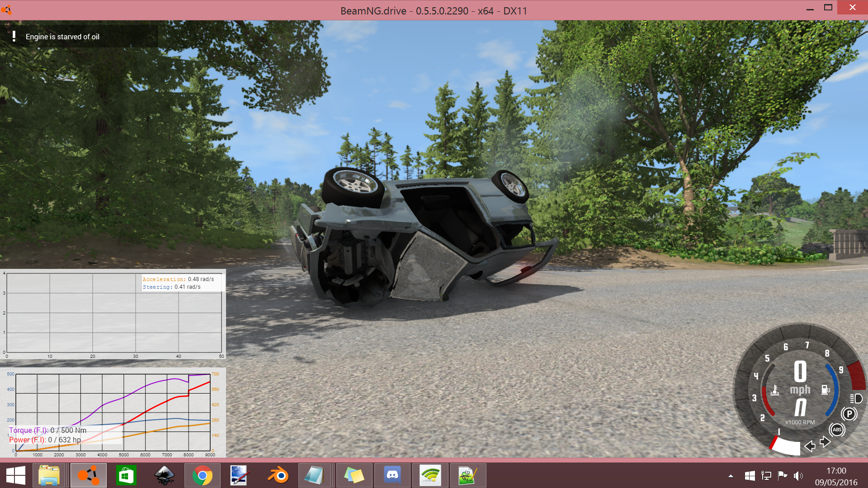Click the BeamNG.drive window title text
This screenshot has width=868, height=488.
click(434, 10)
